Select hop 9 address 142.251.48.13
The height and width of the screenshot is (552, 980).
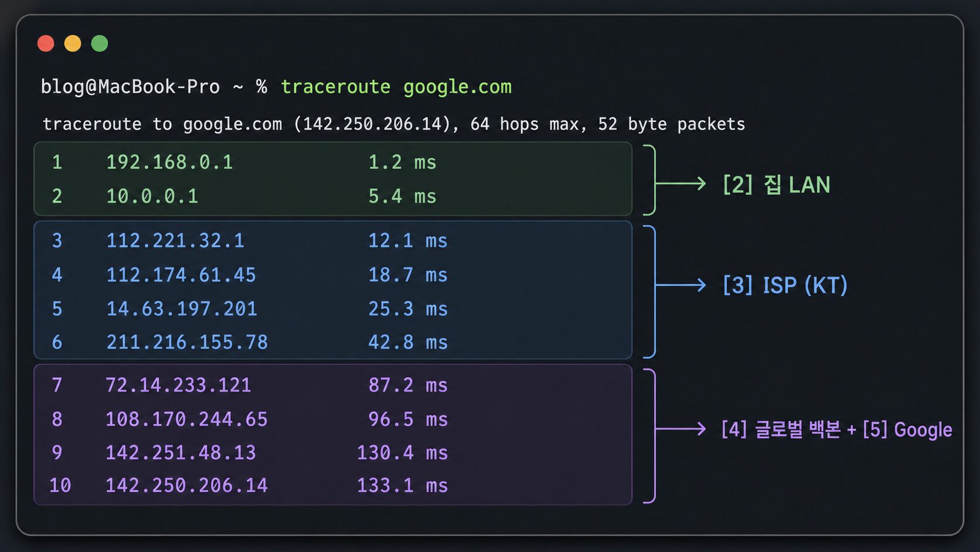(181, 452)
